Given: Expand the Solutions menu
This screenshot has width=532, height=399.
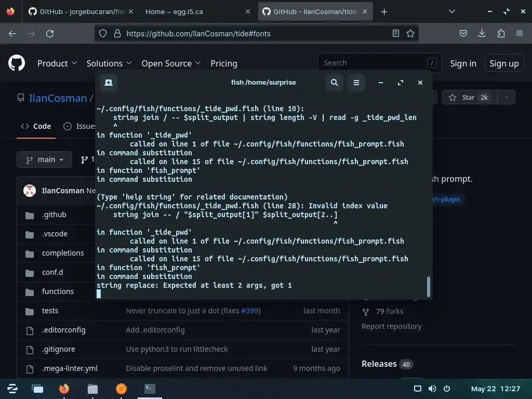Looking at the screenshot, I should (x=109, y=63).
